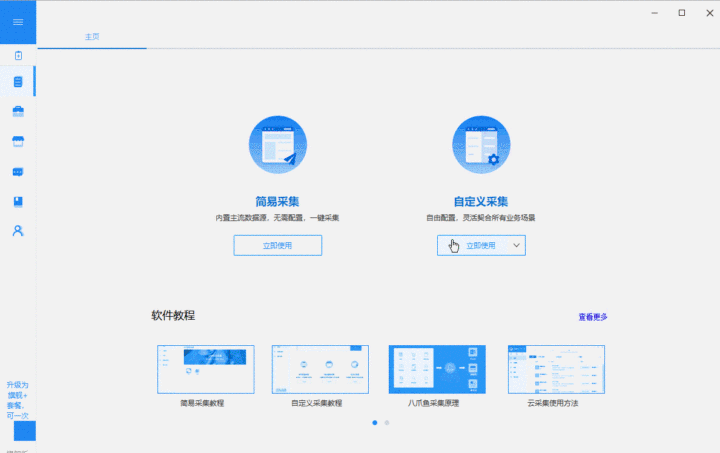Click the 升级为旗舰+套餐 upgrade text

(17, 400)
